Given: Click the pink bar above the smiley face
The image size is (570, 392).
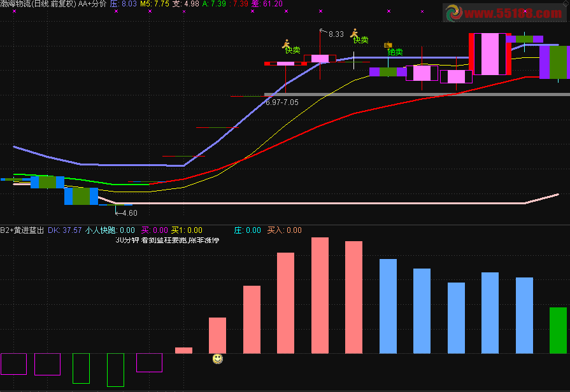Looking at the screenshot, I should pos(217,335).
